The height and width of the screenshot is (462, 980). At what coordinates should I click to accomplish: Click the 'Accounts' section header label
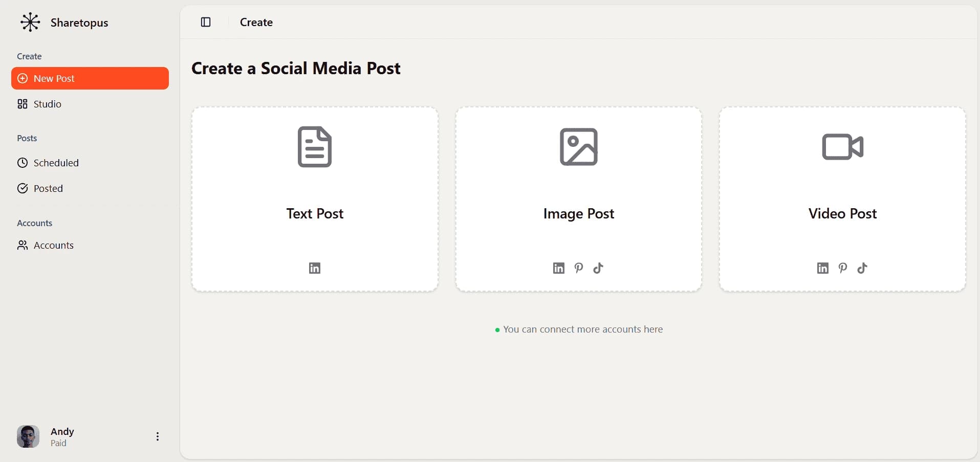click(x=35, y=223)
